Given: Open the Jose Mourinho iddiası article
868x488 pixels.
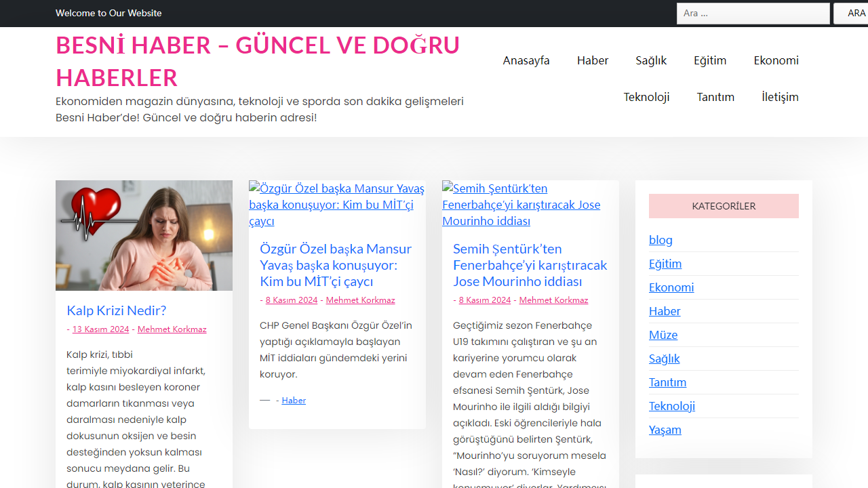Looking at the screenshot, I should click(x=530, y=265).
